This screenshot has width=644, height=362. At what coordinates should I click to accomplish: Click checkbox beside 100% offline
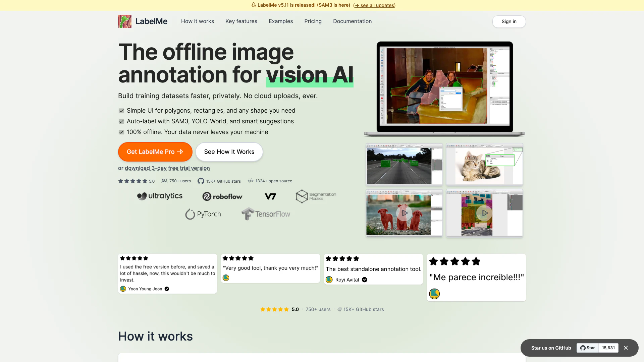121,132
